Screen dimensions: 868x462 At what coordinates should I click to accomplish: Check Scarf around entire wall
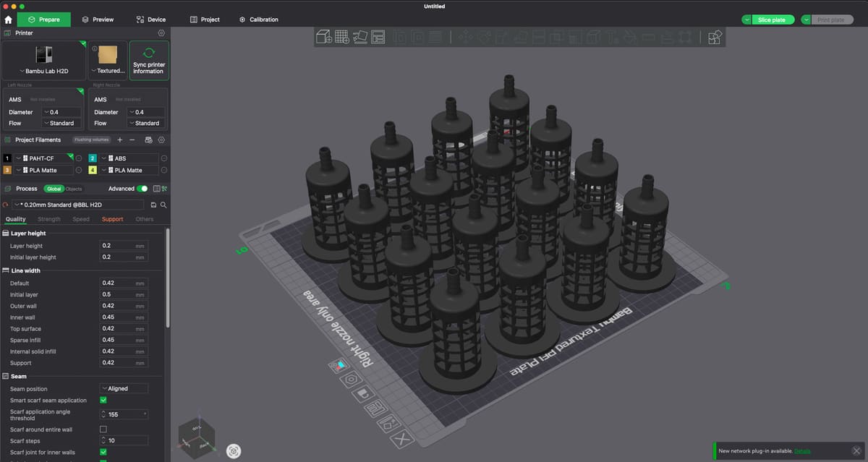click(103, 429)
